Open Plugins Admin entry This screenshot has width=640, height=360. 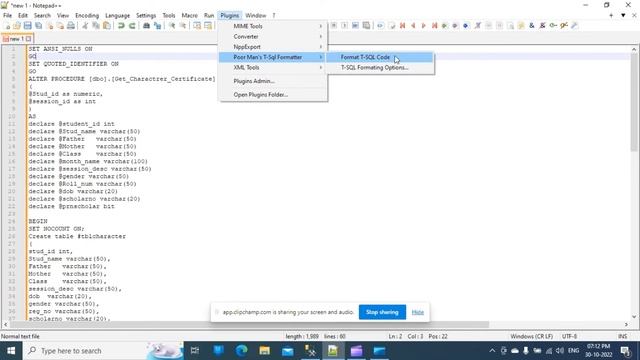click(273, 81)
